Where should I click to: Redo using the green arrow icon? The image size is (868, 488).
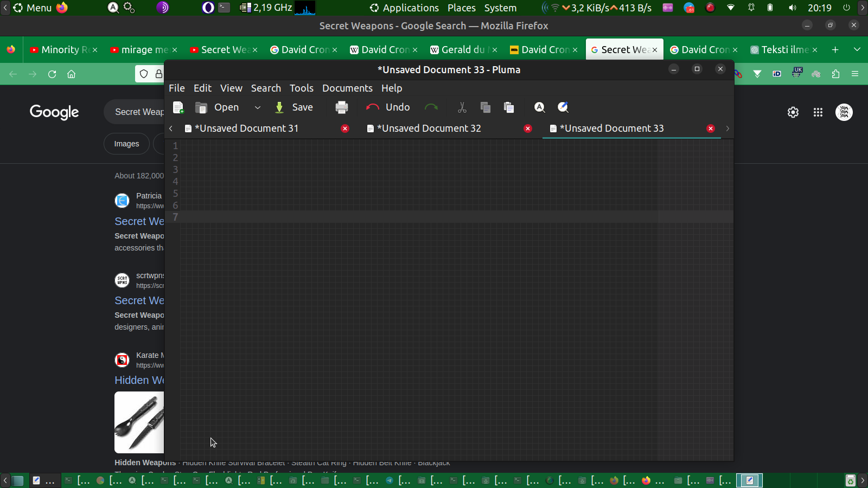point(431,107)
